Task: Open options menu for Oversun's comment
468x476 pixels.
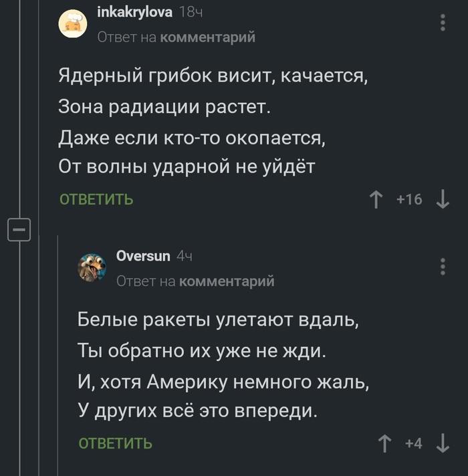Action: coord(443,267)
